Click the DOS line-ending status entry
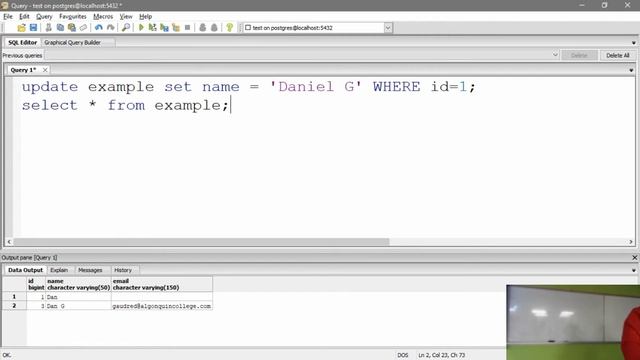640x360 pixels. [402, 355]
